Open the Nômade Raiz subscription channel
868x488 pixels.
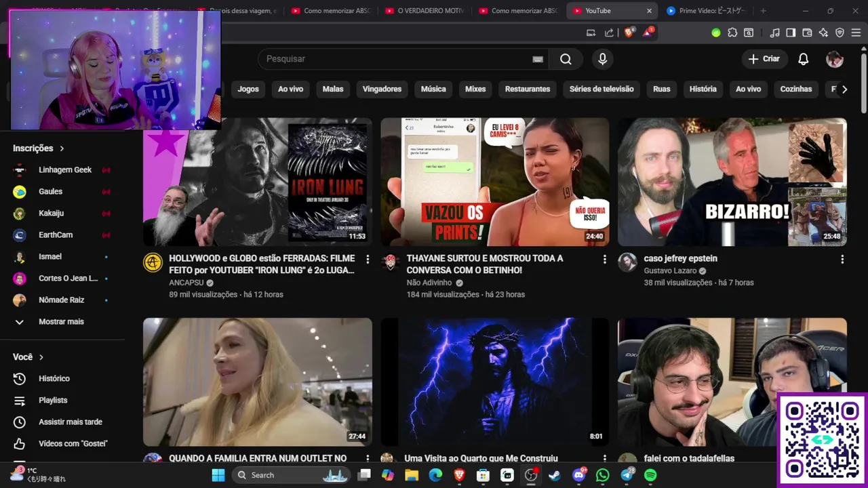pos(62,300)
